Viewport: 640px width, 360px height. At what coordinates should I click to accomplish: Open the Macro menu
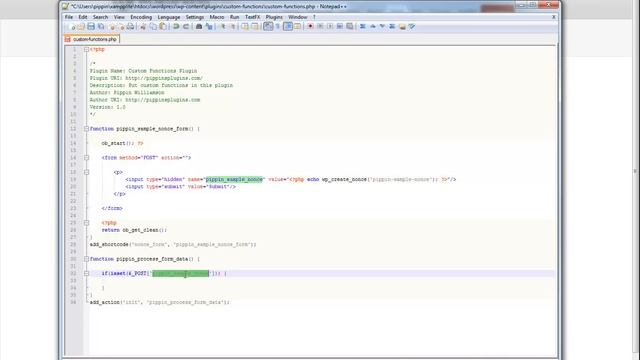[x=217, y=17]
